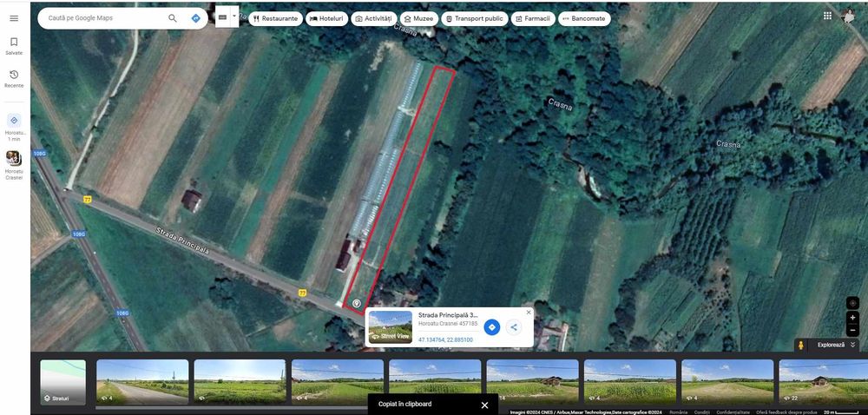Click the search magnifier icon

point(173,18)
